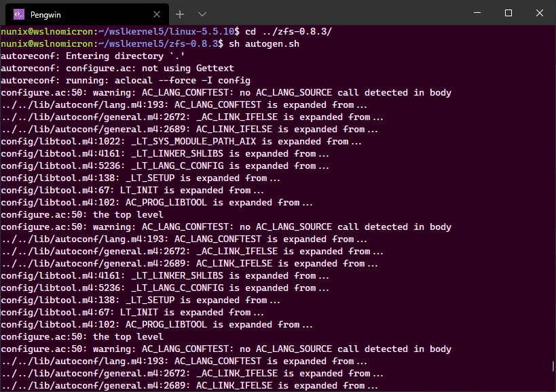Expand the terminal profiles dropdown chevron
556x392 pixels.
[202, 14]
